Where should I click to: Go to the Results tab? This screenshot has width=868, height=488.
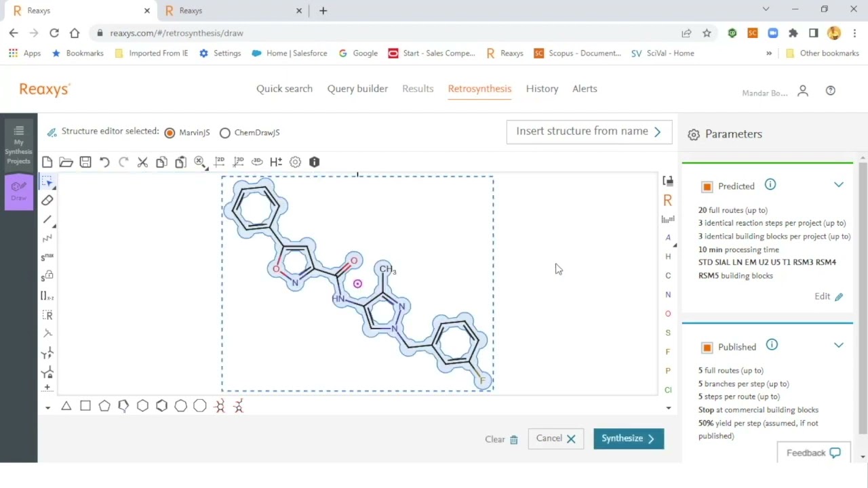coord(418,89)
